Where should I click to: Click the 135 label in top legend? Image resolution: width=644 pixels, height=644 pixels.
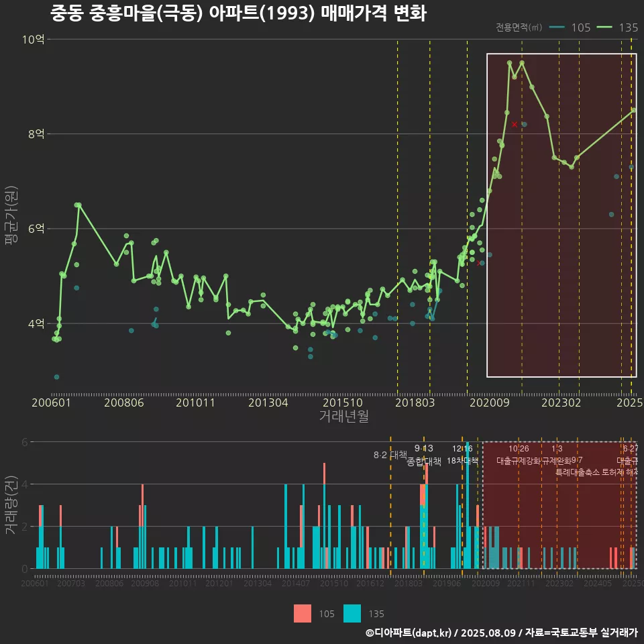629,28
